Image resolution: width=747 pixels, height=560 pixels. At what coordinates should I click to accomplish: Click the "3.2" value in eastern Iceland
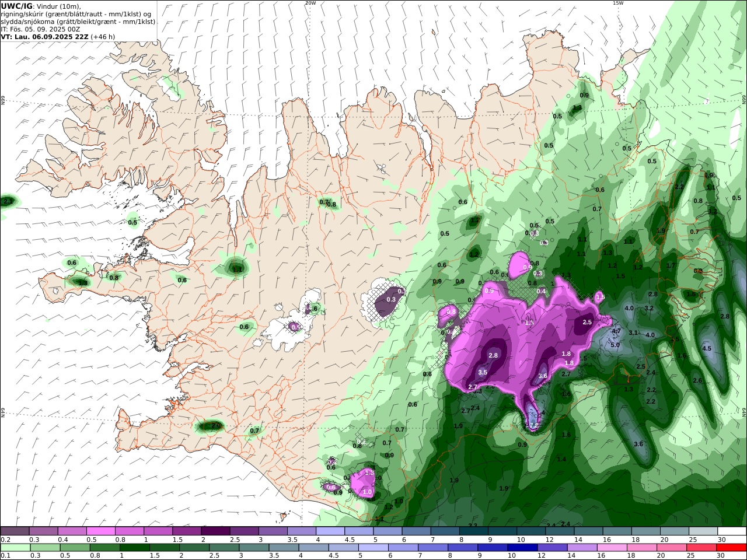click(x=648, y=308)
